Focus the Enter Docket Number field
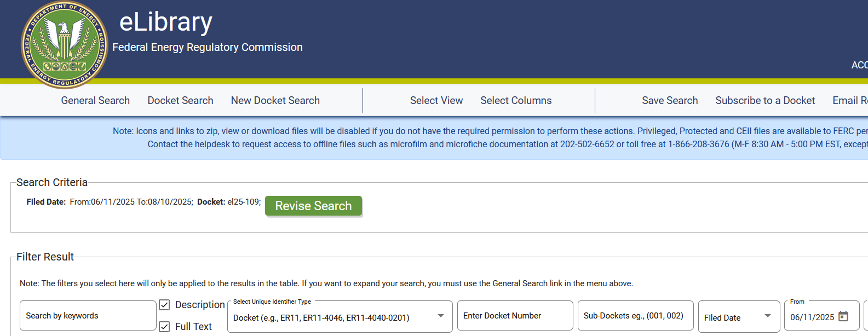 click(x=515, y=316)
